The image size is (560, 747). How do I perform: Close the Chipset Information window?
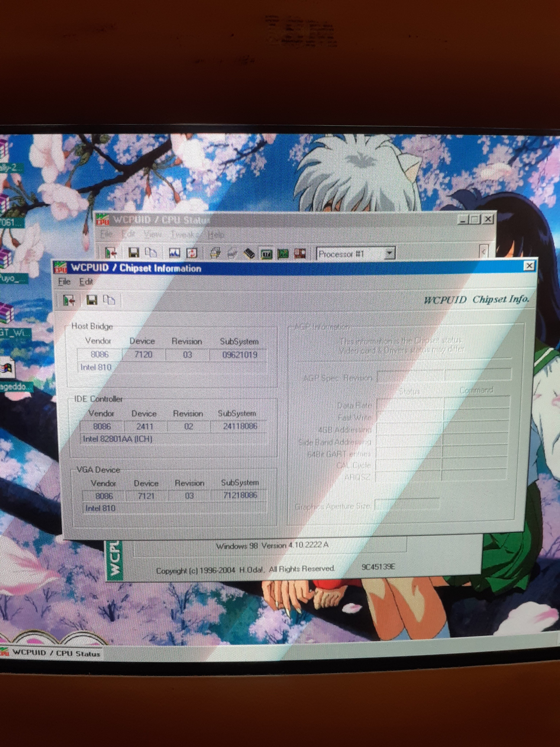(529, 266)
